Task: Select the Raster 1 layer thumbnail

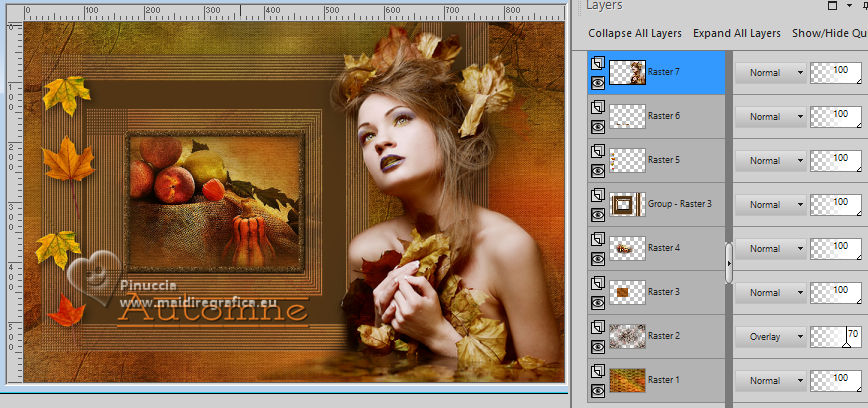Action: [x=627, y=380]
